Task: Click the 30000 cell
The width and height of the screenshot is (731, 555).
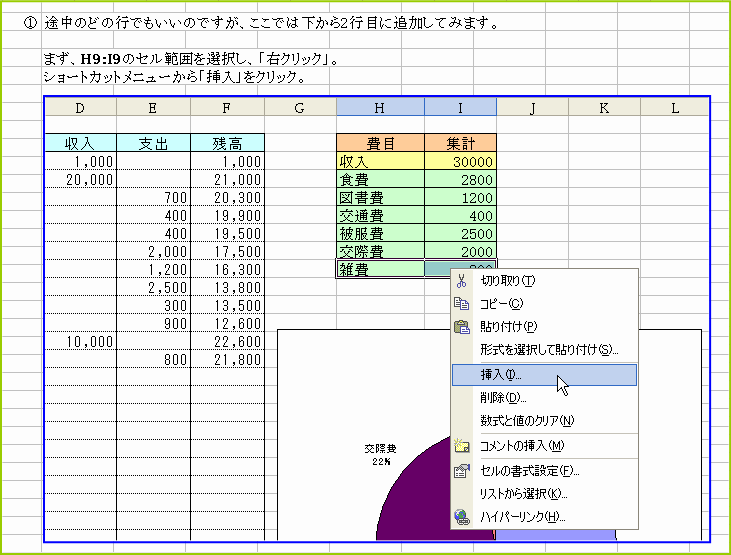Action: click(460, 161)
